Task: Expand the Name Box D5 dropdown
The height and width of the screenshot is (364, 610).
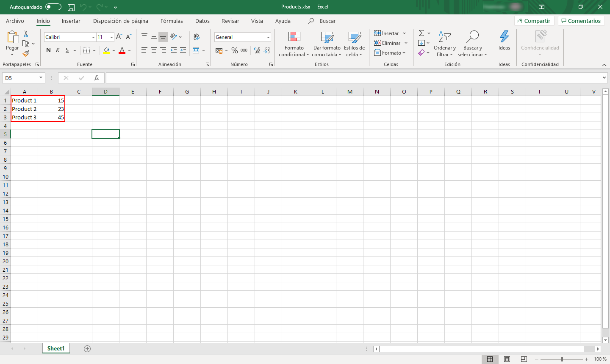Action: pos(41,78)
